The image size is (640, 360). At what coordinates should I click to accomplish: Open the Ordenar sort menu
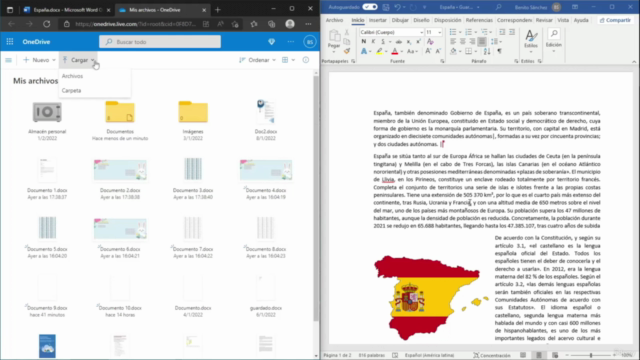pyautogui.click(x=257, y=60)
